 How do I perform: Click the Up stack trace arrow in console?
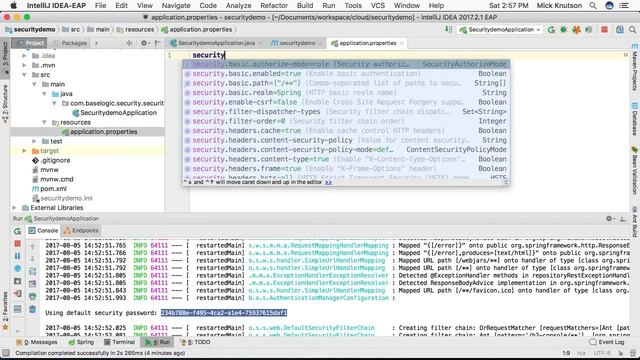click(33, 247)
